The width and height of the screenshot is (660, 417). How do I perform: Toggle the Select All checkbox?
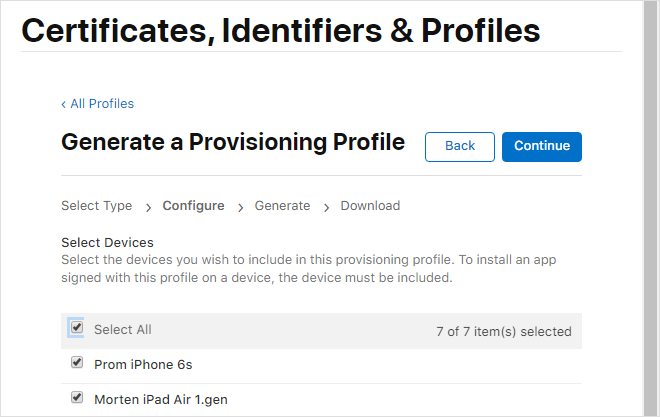coord(77,328)
